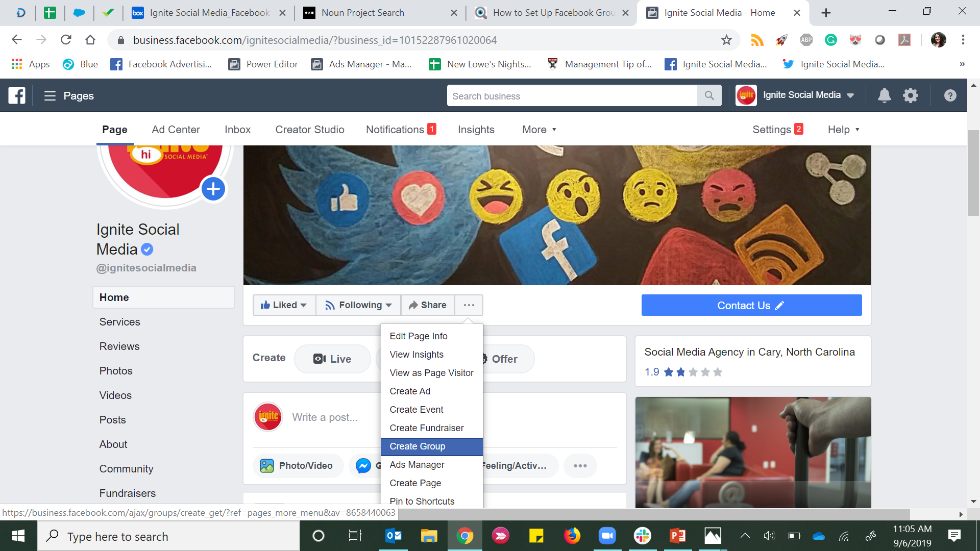Click the Search business field
The height and width of the screenshot is (551, 980).
(572, 95)
